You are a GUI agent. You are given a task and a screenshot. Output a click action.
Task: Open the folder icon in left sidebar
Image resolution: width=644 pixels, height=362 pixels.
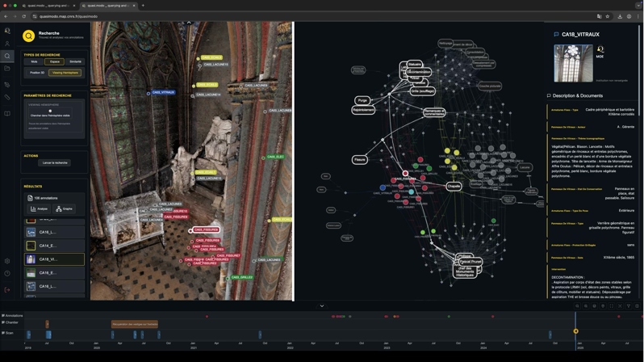pos(7,69)
